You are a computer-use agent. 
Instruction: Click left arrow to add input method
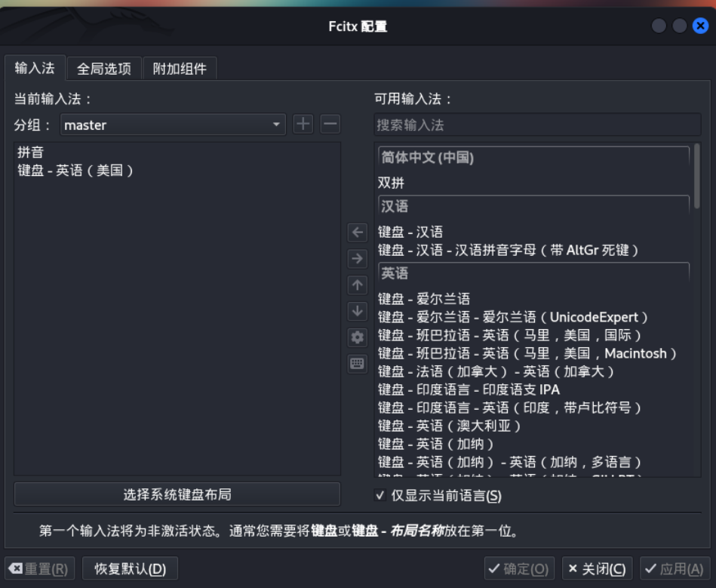coord(358,232)
